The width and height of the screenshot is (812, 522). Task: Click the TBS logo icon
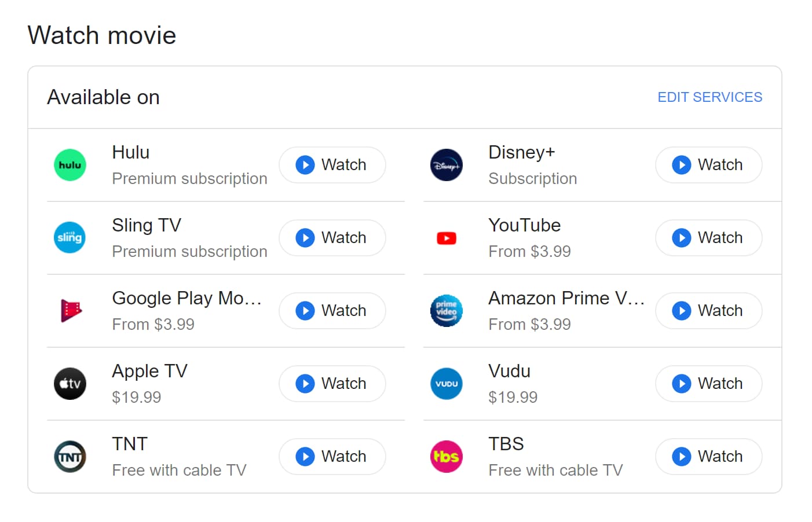[447, 457]
